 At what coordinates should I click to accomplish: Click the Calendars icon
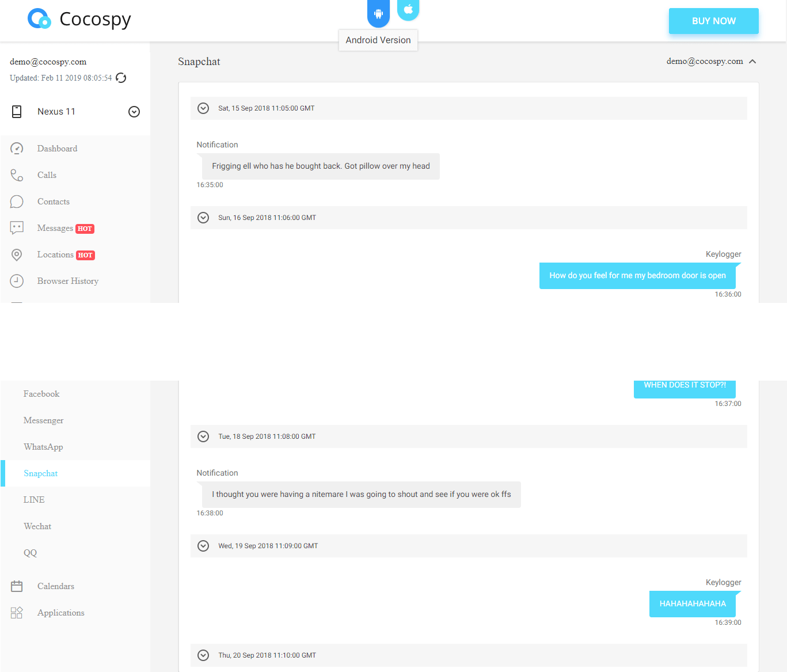(x=17, y=586)
